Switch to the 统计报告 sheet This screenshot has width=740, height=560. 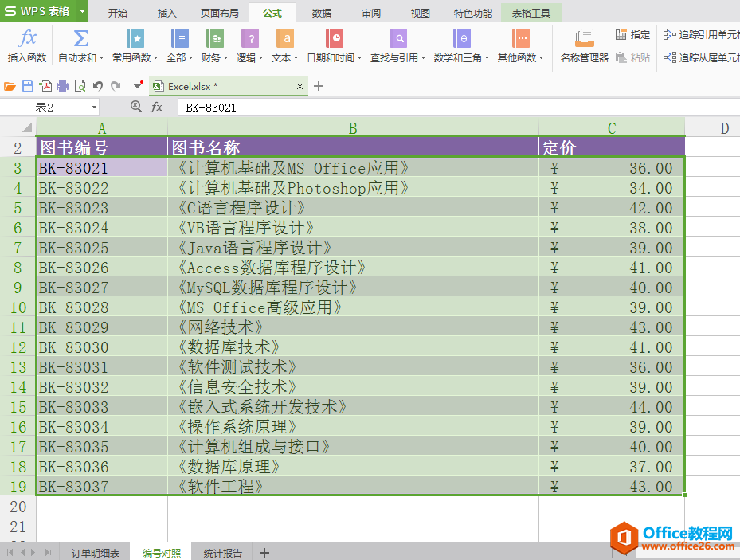[222, 553]
